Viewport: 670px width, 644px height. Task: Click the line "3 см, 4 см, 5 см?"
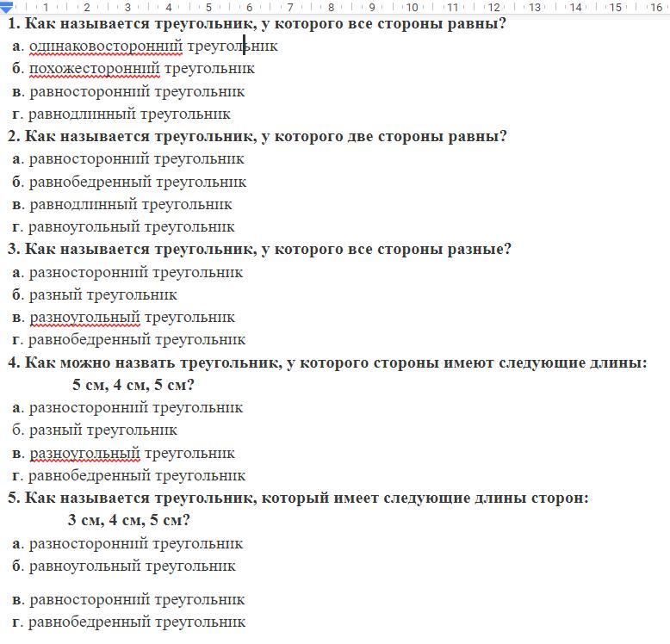(129, 520)
